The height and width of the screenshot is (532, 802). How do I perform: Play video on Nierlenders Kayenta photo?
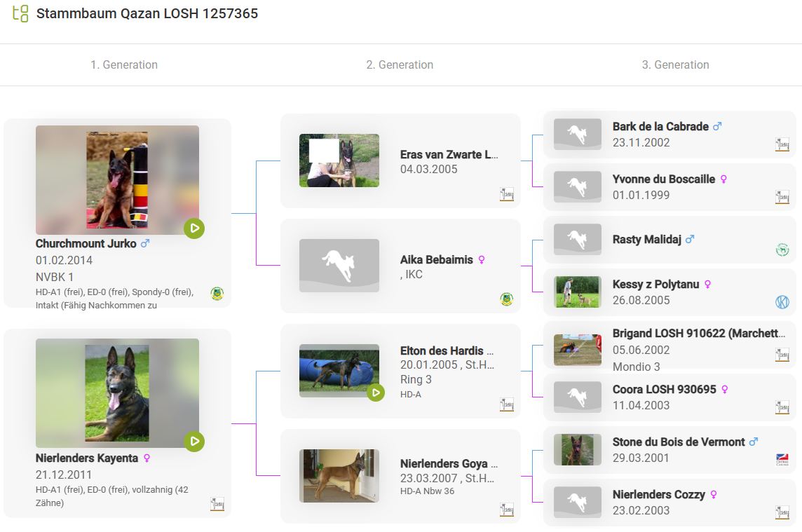pos(194,442)
